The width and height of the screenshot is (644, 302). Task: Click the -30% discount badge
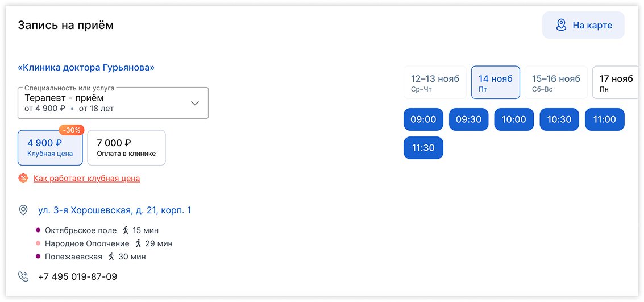[71, 130]
